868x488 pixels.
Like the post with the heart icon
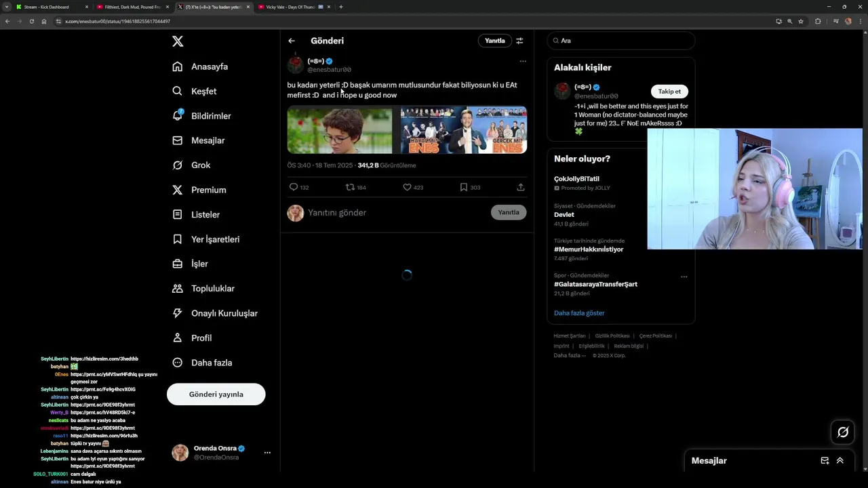[x=407, y=187]
